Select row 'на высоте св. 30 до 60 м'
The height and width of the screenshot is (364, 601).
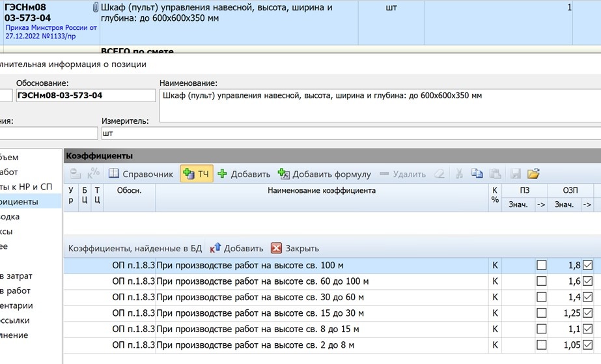[x=332, y=297]
